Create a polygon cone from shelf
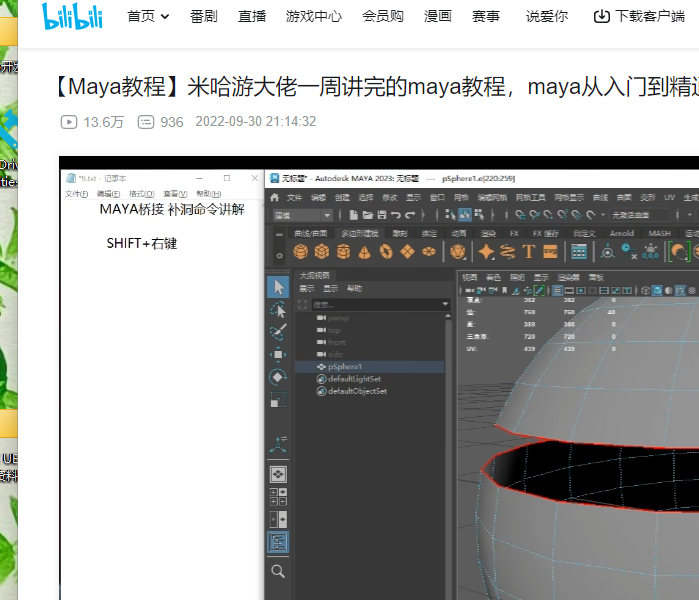This screenshot has width=699, height=600. pyautogui.click(x=365, y=252)
